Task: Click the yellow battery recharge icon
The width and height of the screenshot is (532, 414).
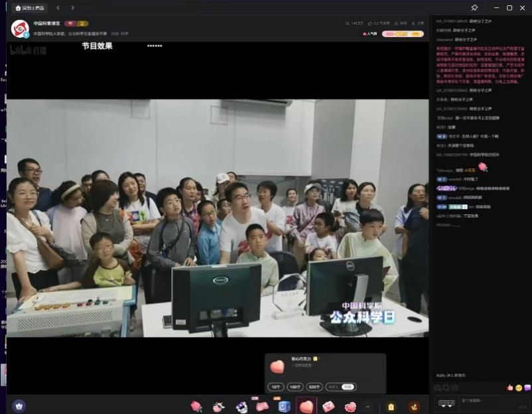Action: pyautogui.click(x=391, y=406)
